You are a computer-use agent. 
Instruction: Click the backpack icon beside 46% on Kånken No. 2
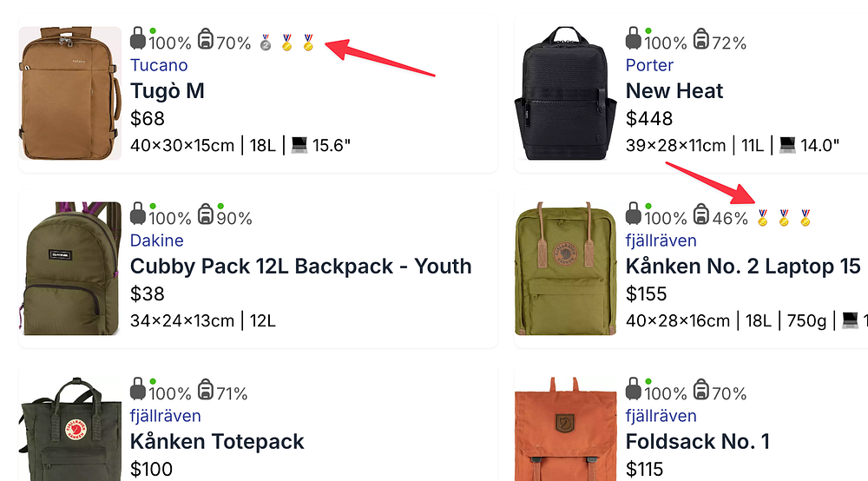pyautogui.click(x=701, y=215)
